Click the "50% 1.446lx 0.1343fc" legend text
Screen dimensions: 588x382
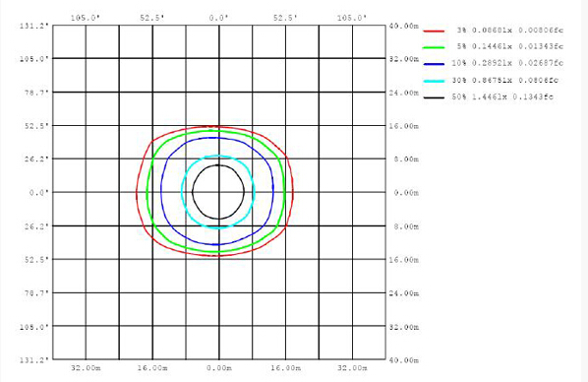point(502,96)
